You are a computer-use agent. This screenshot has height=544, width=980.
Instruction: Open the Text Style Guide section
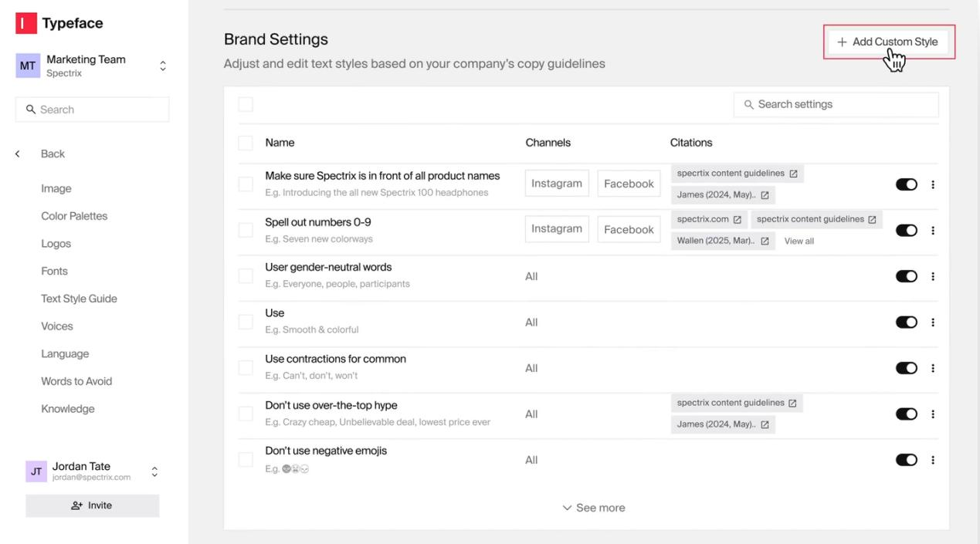point(79,299)
